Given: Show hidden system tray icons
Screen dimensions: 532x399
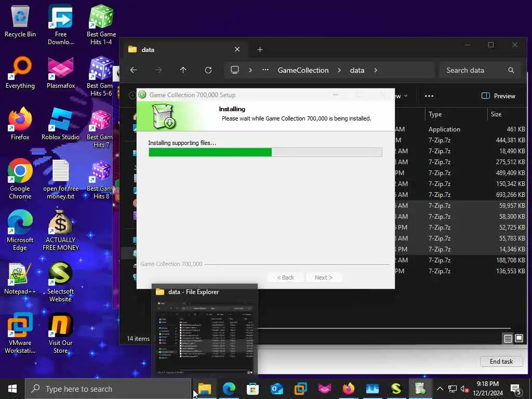Looking at the screenshot, I should click(x=440, y=389).
